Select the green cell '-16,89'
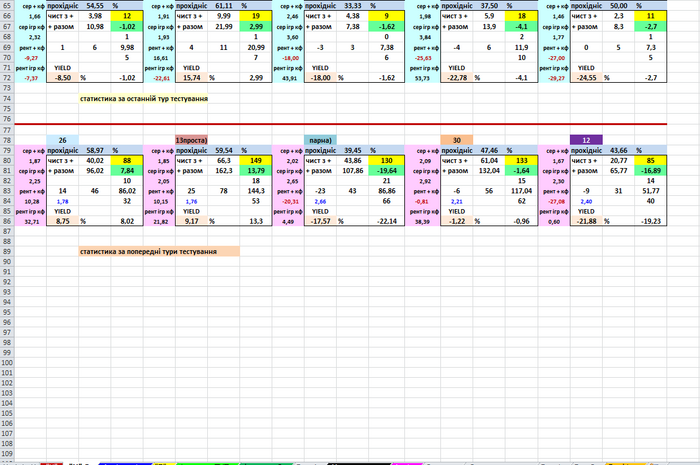Image resolution: width=700 pixels, height=465 pixels. point(650,171)
